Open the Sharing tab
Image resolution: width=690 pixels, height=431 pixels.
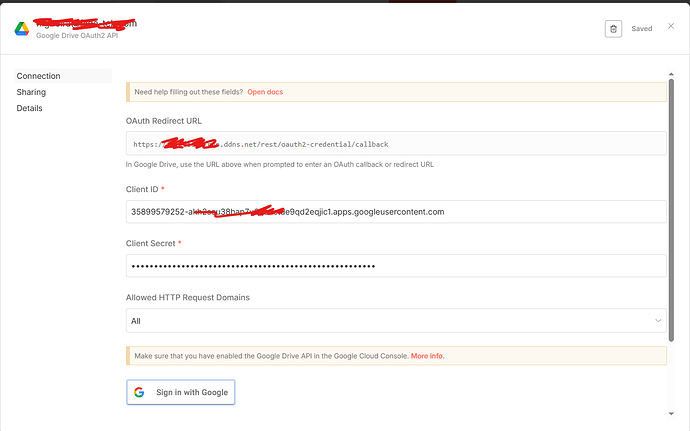31,92
